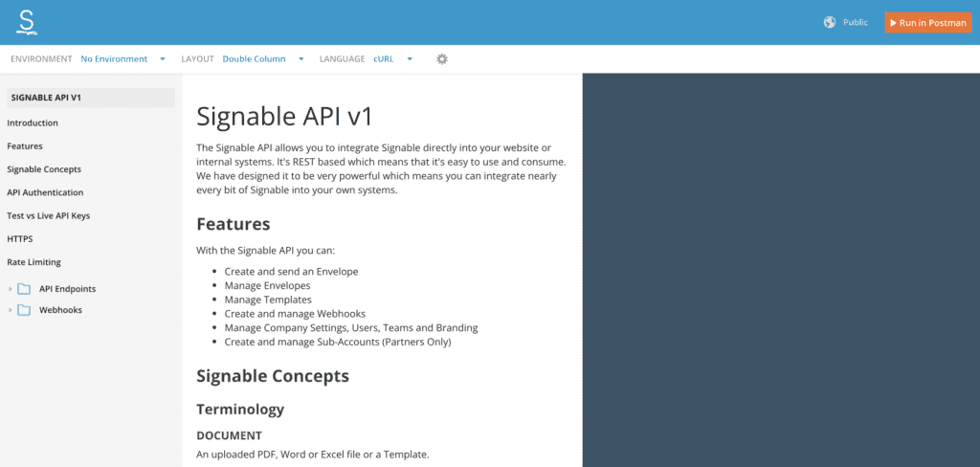Click the ENVIRONMENT label
This screenshot has height=467, width=980.
click(x=42, y=58)
